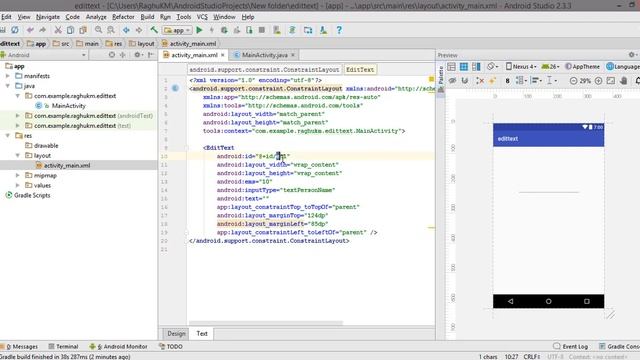Toggle autoconnect magnet icon
This screenshot has height=360, width=640.
[x=464, y=81]
